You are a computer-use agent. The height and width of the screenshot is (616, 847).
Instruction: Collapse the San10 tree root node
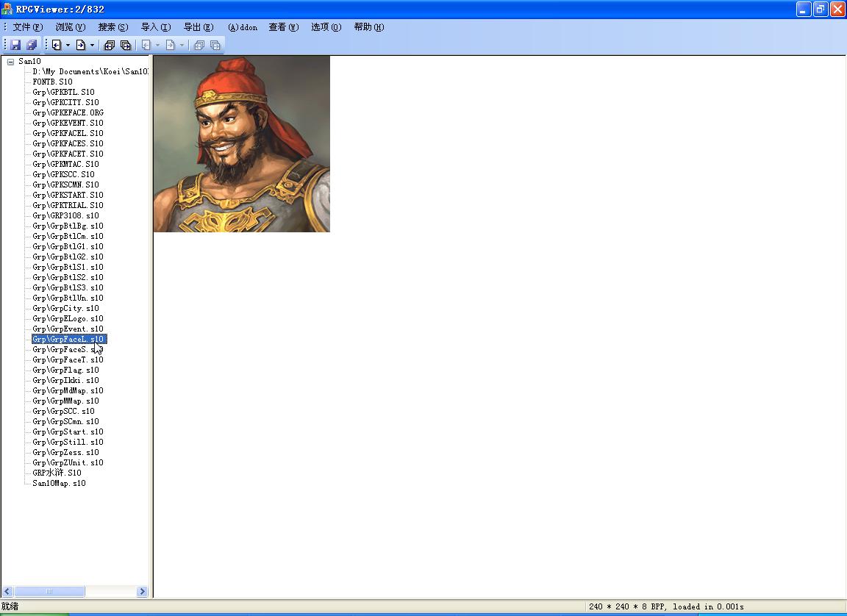click(10, 62)
